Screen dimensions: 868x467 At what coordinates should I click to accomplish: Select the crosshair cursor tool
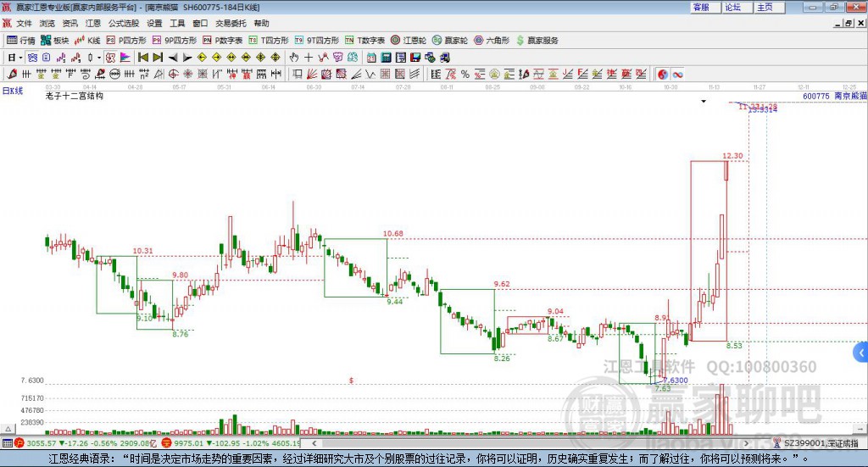(309, 58)
